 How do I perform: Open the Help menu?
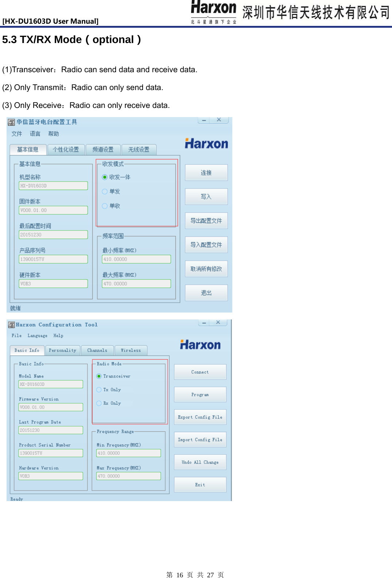click(x=58, y=336)
